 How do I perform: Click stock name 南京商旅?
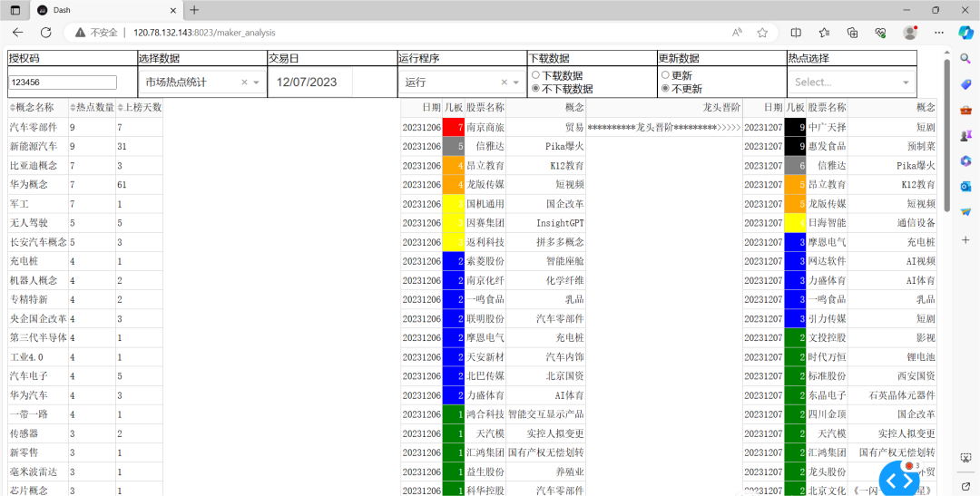(x=485, y=127)
